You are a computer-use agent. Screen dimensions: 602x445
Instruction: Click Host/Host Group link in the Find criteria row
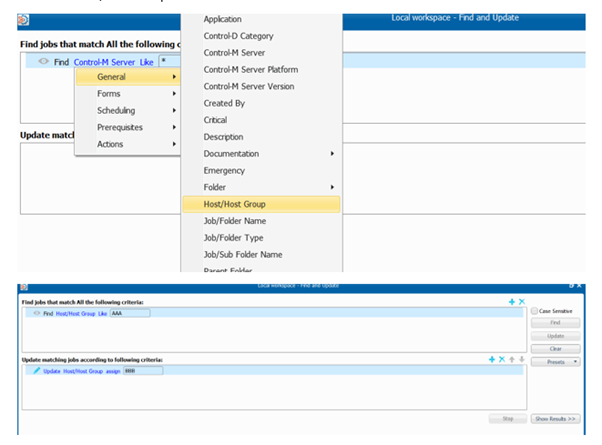point(75,314)
